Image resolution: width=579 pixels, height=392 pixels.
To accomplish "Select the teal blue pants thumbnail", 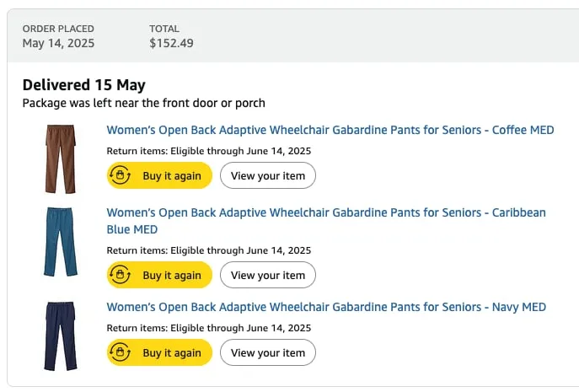I will point(60,242).
